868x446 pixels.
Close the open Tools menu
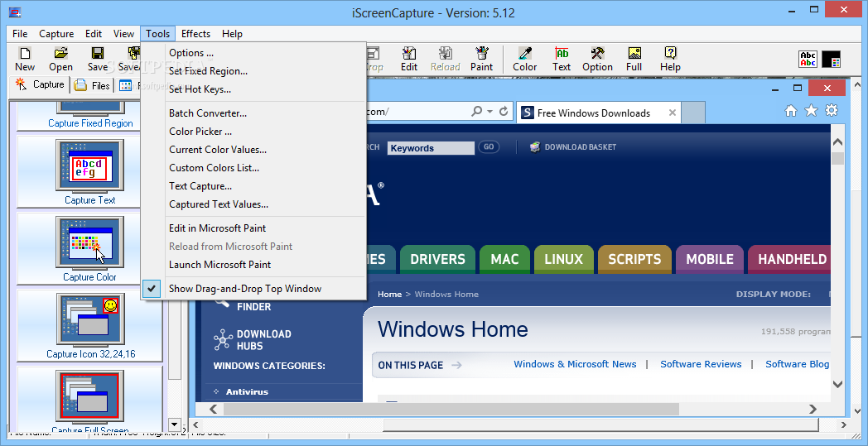point(157,34)
